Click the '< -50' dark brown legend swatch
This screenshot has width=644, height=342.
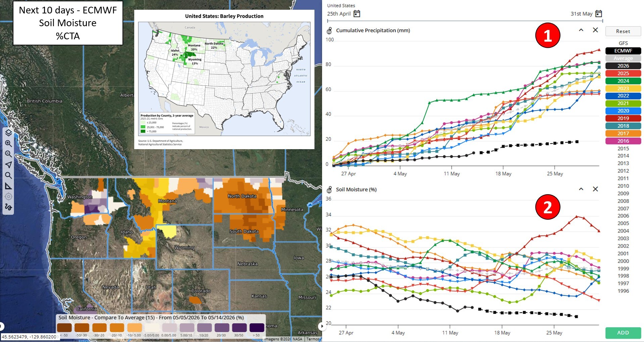[x=64, y=327]
